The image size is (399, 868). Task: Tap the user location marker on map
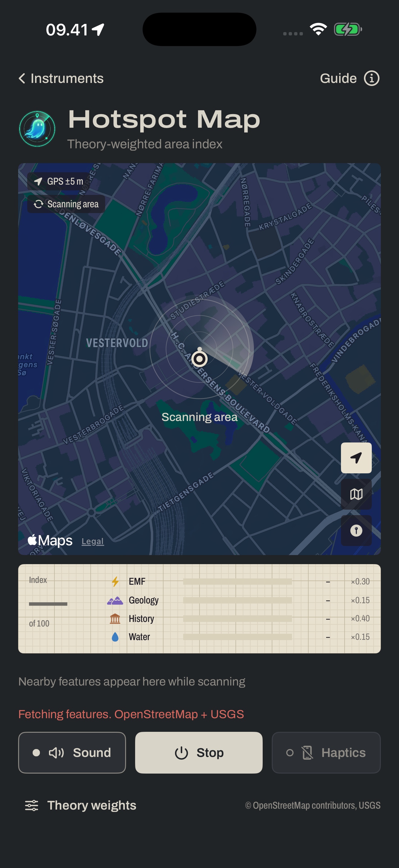(x=199, y=359)
